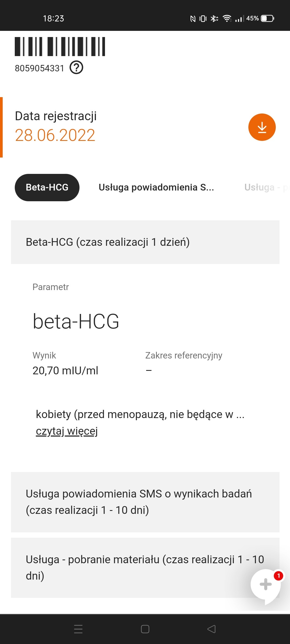Expand Usługa powiadomienia SMS o wynikach badań

point(145,502)
